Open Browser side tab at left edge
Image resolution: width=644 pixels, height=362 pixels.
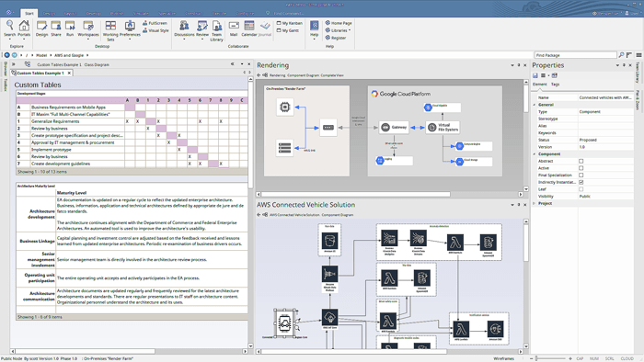point(5,69)
